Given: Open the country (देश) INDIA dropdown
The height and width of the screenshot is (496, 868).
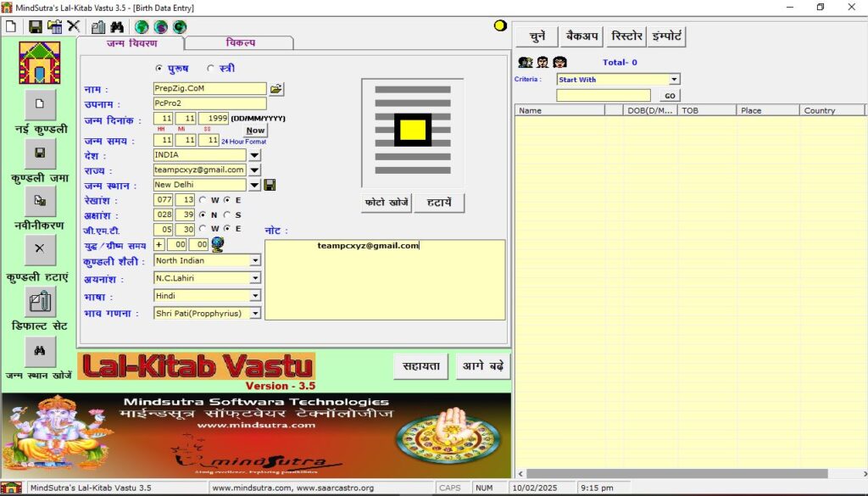Looking at the screenshot, I should point(254,155).
